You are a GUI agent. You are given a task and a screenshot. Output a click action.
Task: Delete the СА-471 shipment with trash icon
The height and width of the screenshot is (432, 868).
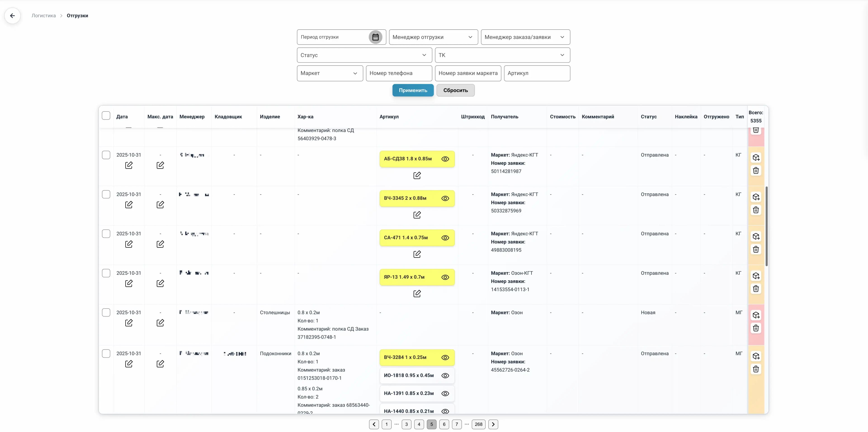pos(756,249)
